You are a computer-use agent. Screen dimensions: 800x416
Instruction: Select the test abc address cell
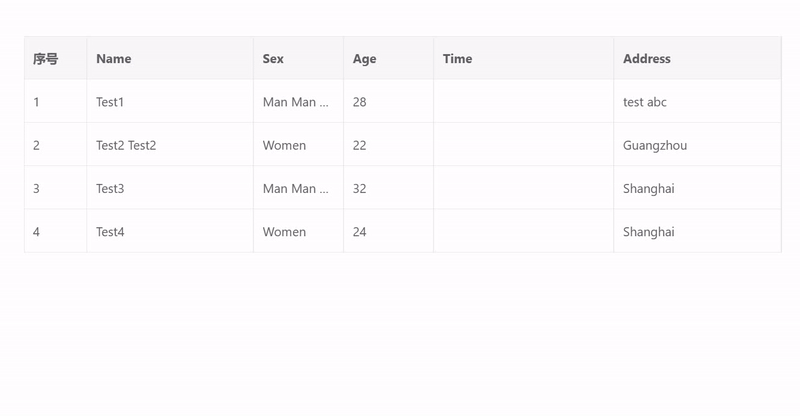(645, 102)
